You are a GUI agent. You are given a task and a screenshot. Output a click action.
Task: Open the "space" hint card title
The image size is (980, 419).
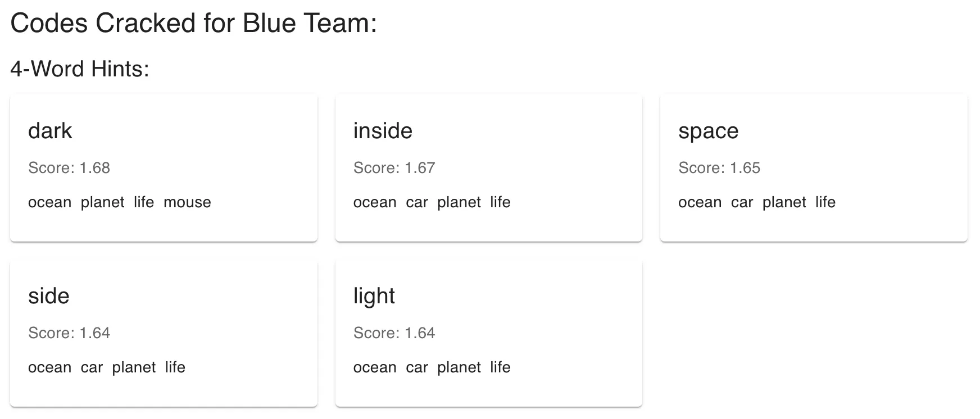coord(708,131)
